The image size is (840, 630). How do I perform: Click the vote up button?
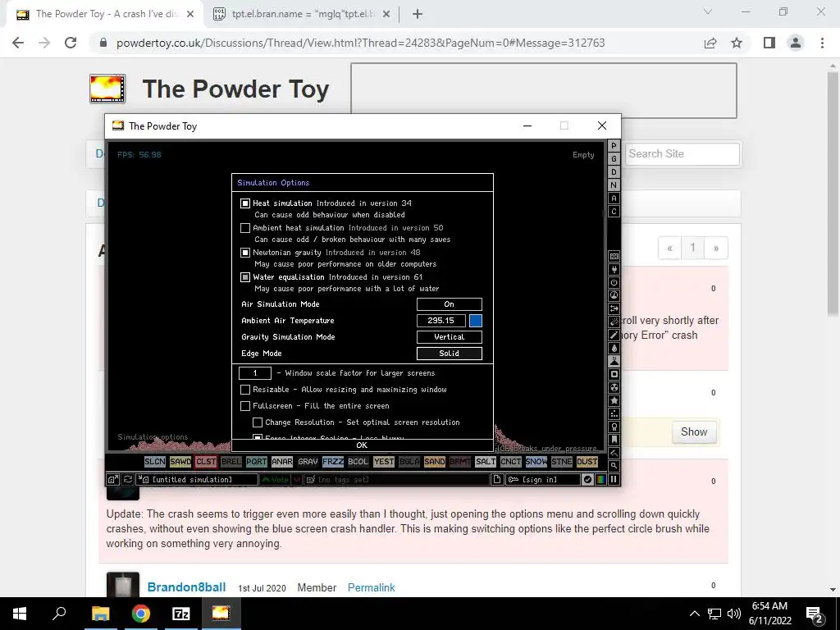pos(275,479)
